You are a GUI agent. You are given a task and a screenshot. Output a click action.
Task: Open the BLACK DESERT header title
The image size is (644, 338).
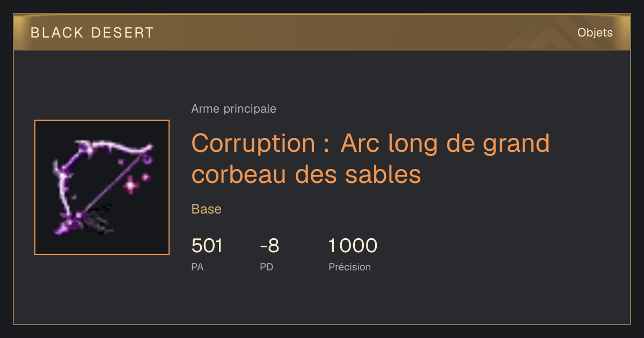pyautogui.click(x=92, y=33)
